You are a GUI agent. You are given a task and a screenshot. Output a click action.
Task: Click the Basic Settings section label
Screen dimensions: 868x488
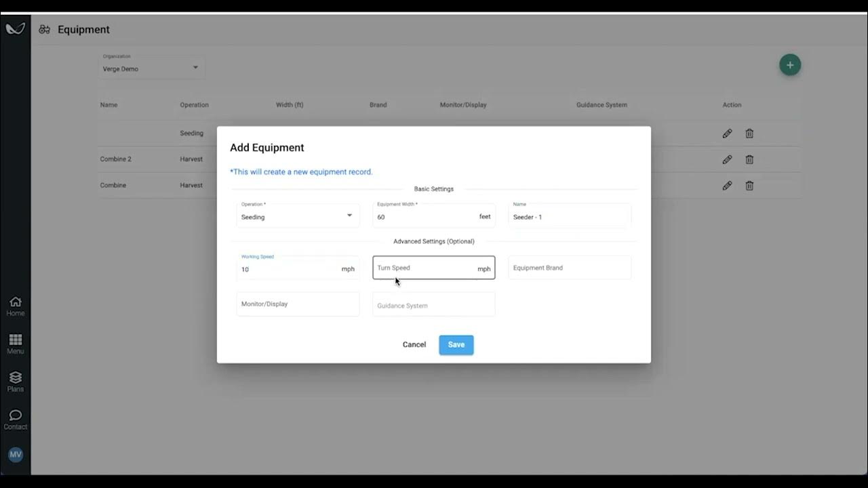434,189
